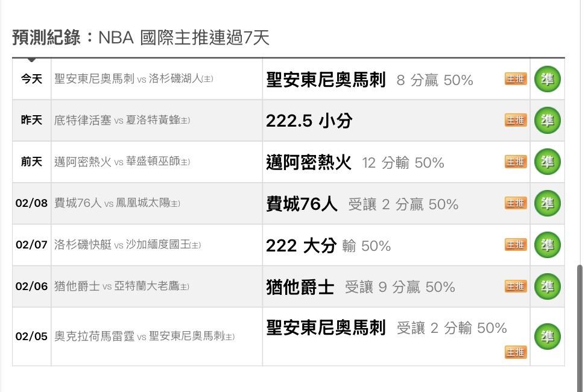
Task: Open 底特律活塞 vs 夏洛特黃蜂 matchup
Action: (122, 120)
